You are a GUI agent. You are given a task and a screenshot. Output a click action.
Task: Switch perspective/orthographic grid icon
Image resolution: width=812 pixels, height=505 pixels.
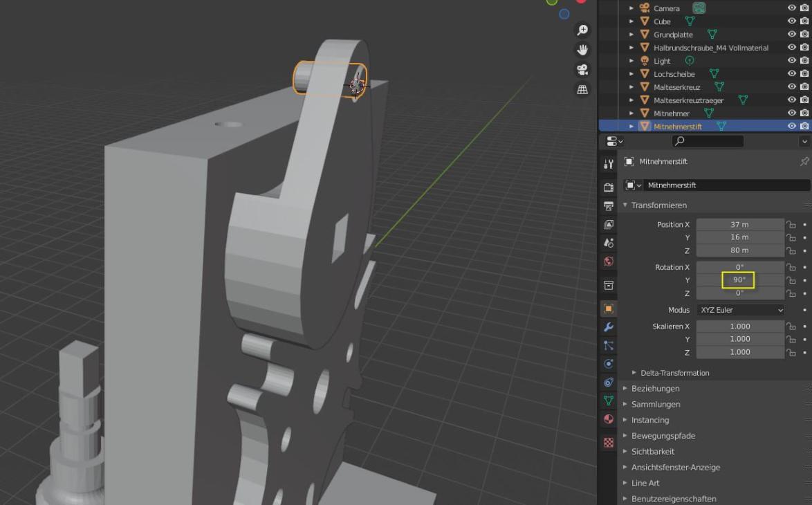(x=582, y=89)
